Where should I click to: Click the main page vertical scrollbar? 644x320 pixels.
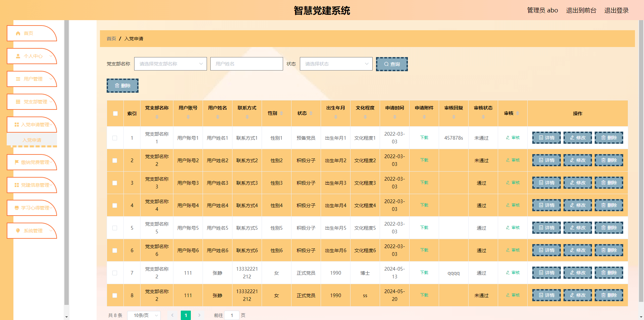(641, 161)
